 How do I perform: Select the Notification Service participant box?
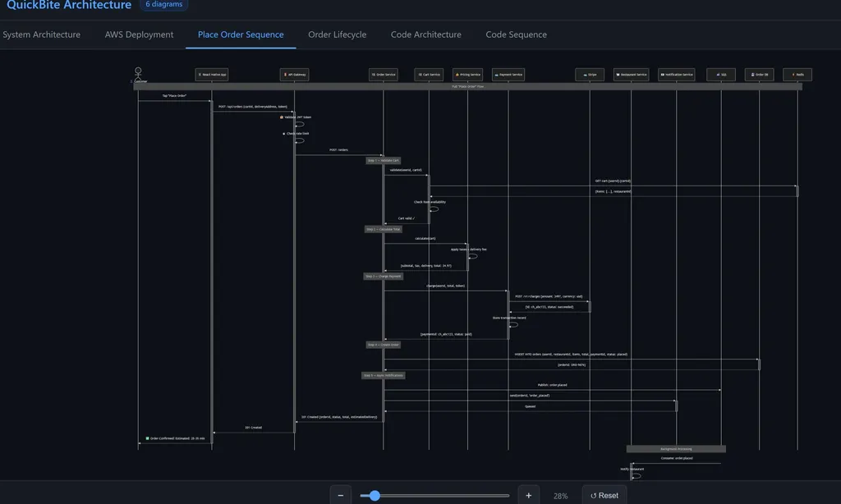[677, 75]
